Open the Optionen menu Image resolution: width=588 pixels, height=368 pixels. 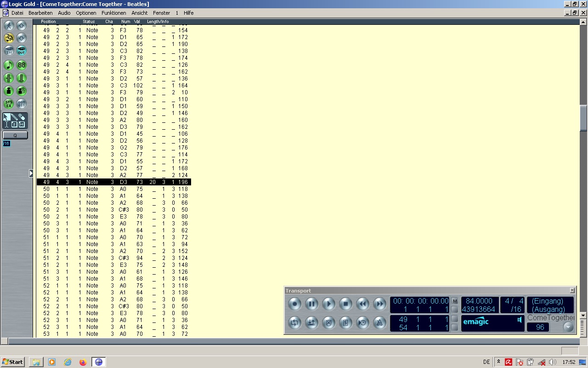click(86, 13)
